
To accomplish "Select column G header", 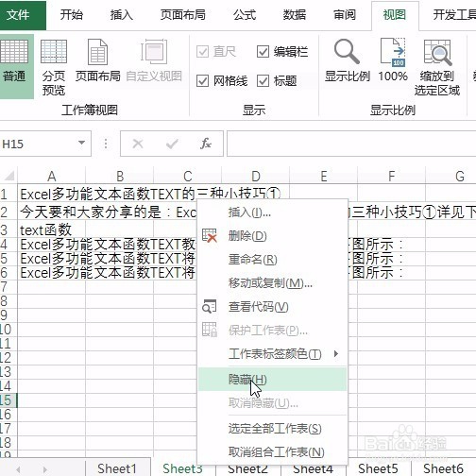I will [450, 176].
